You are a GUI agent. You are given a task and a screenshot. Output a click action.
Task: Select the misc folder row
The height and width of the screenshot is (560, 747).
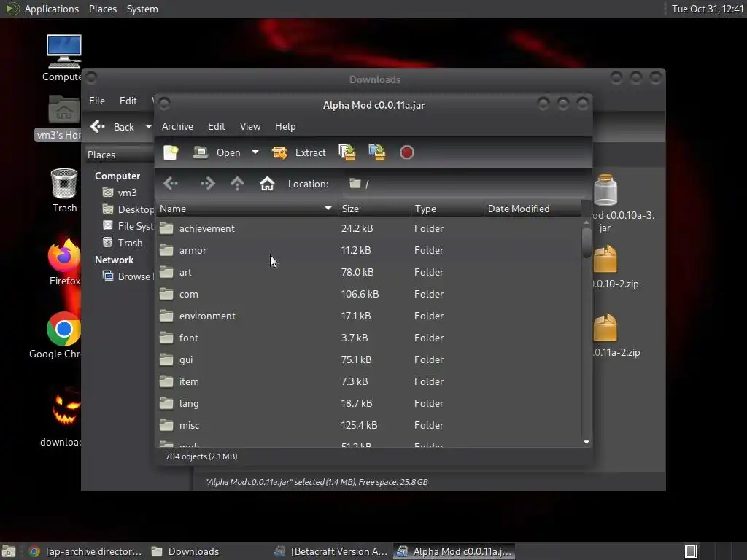pyautogui.click(x=368, y=426)
